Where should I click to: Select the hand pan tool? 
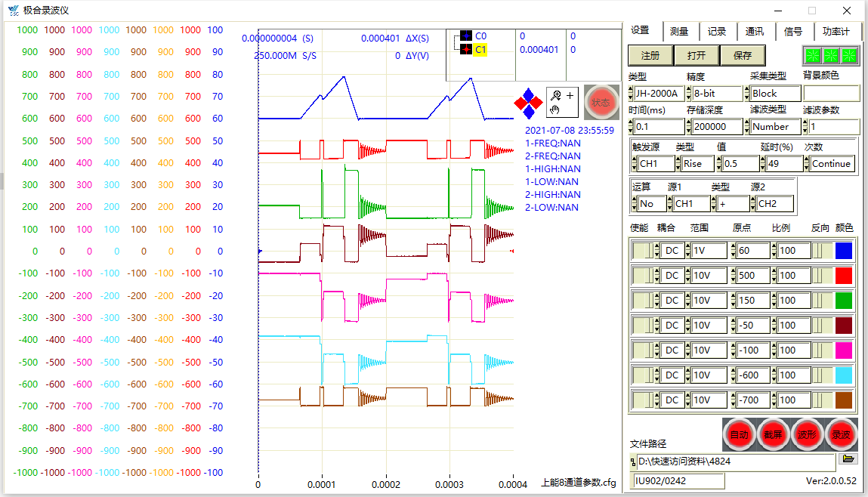(x=555, y=112)
